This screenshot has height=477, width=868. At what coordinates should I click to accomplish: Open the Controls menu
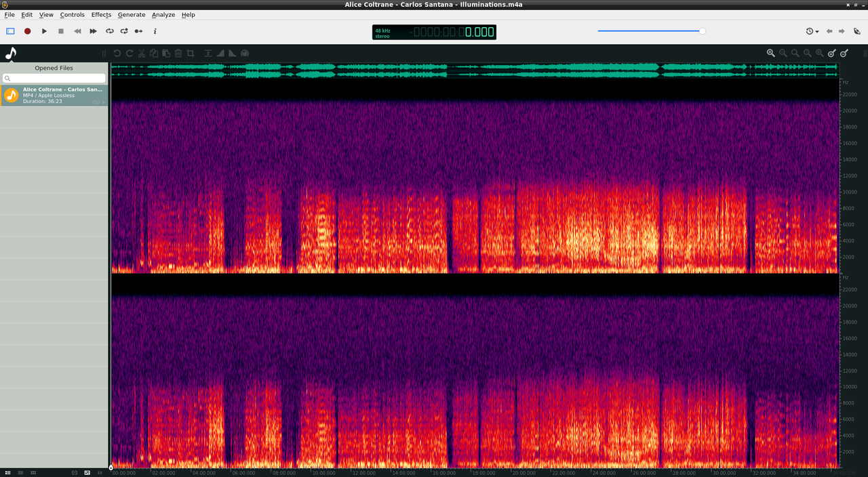(73, 14)
